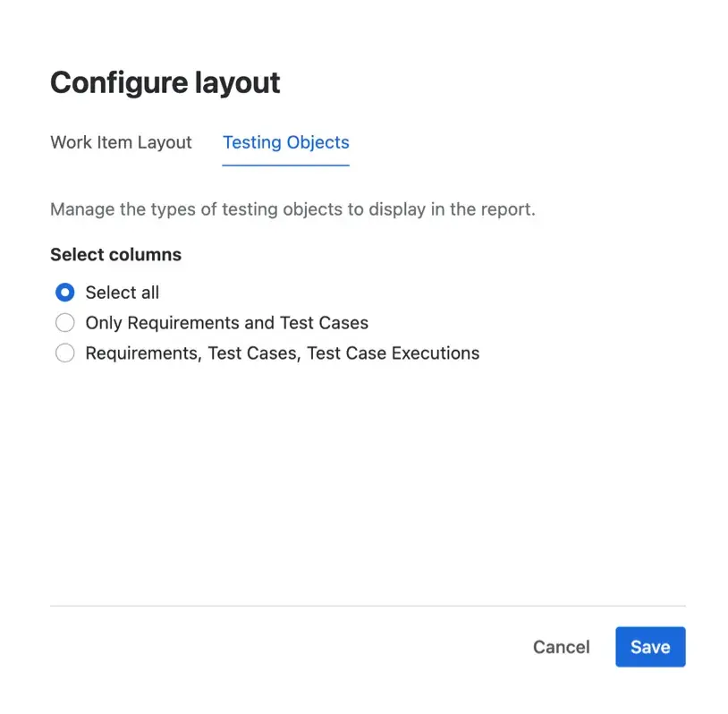Viewport: 728px width, 714px height.
Task: Dismiss changes using the Cancel link
Action: (561, 646)
